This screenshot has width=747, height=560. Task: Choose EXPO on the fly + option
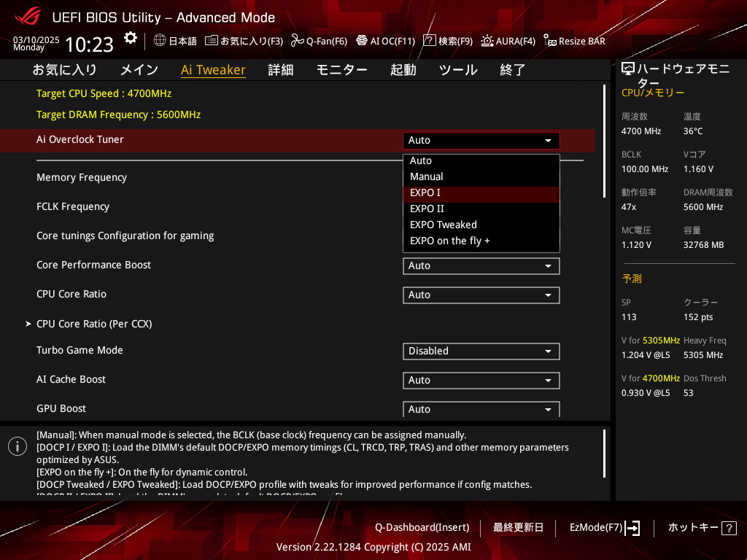481,241
